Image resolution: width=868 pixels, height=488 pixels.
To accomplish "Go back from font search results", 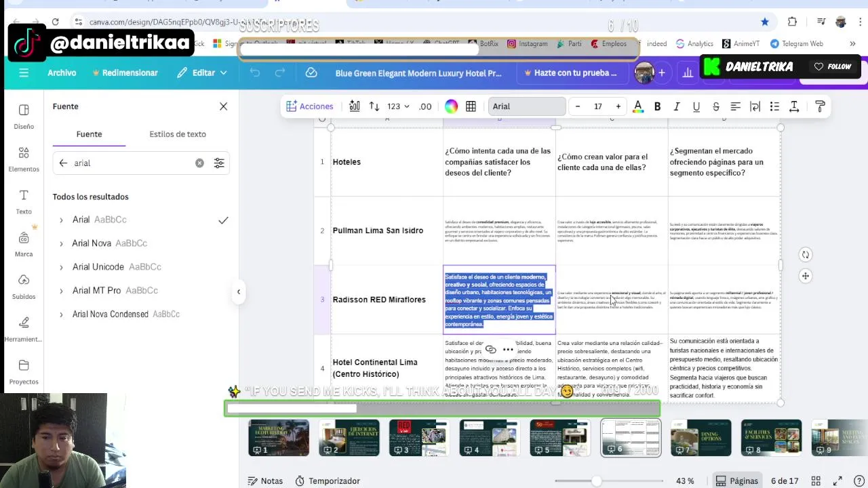I will tap(63, 163).
